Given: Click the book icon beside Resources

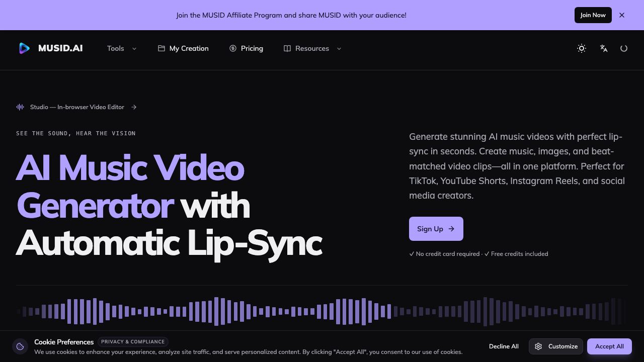Looking at the screenshot, I should coord(287,48).
